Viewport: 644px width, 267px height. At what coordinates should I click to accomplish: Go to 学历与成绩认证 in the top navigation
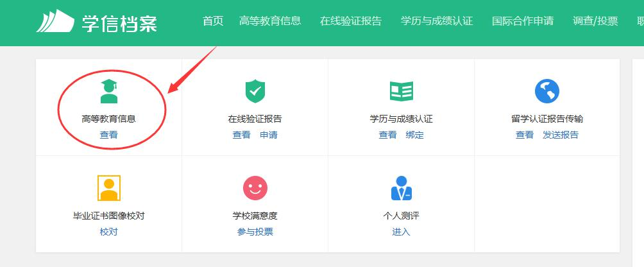(436, 21)
